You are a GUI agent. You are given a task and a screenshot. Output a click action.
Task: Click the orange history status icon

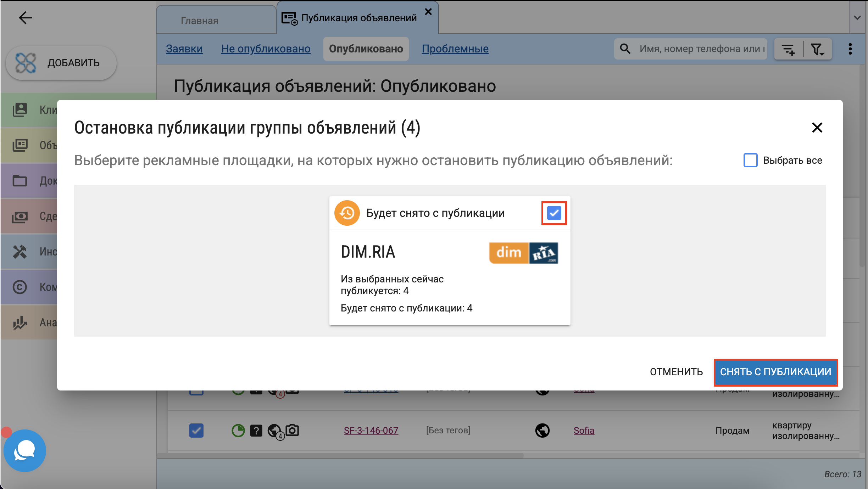[347, 213]
